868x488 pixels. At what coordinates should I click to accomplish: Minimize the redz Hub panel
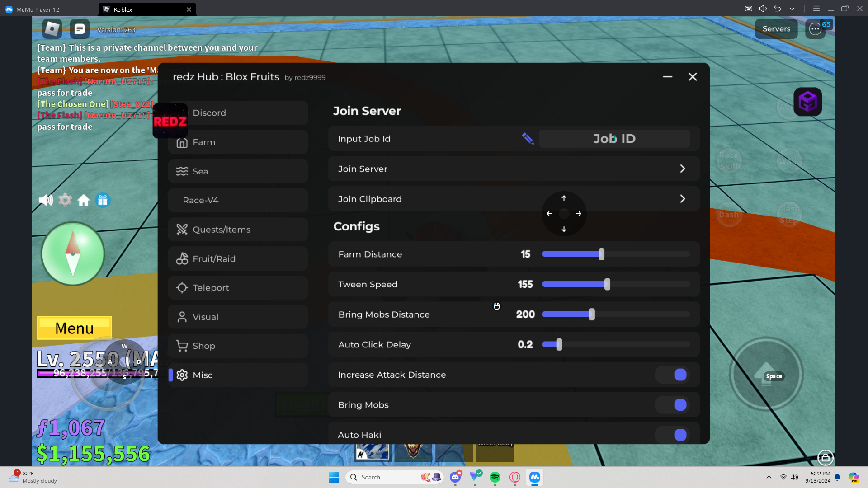pyautogui.click(x=667, y=77)
